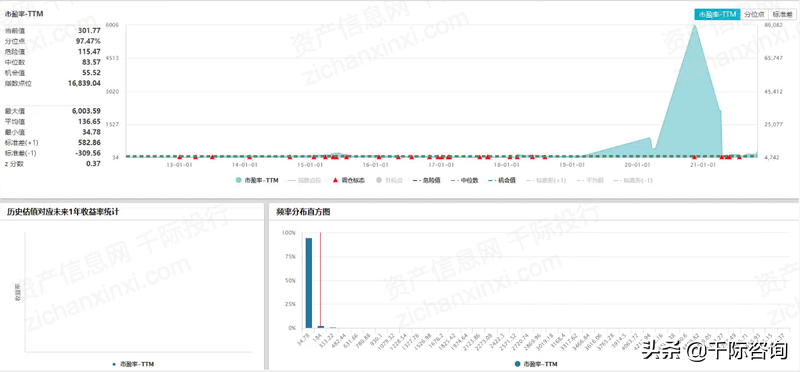This screenshot has height=372, width=800.
Task: Click the 100% label on histogram axis
Action: (288, 233)
